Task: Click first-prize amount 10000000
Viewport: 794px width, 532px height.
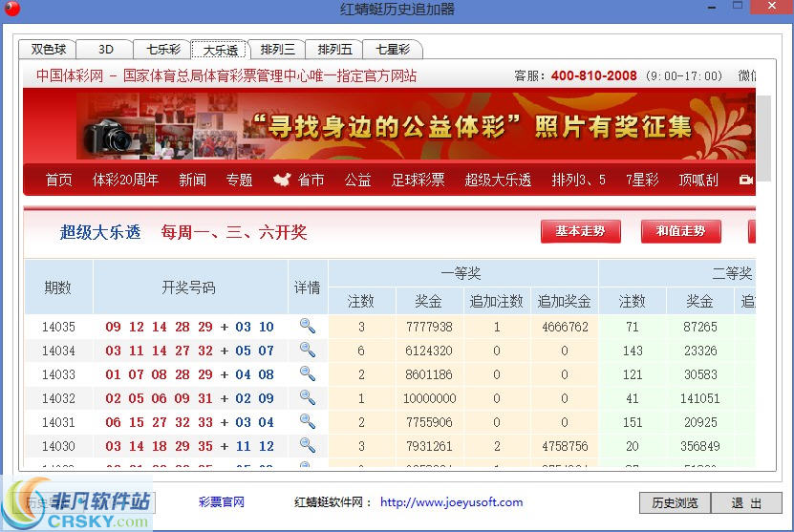Action: [x=429, y=398]
